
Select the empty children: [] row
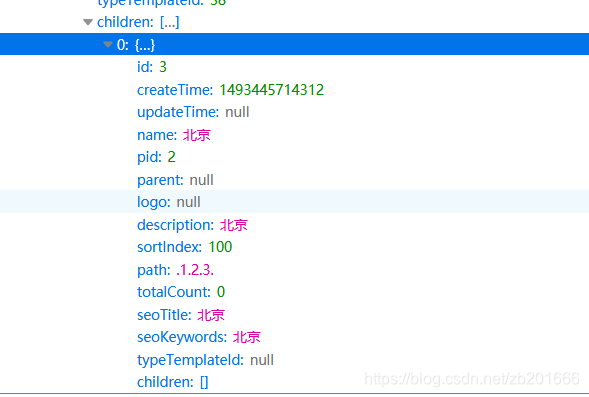(294, 382)
